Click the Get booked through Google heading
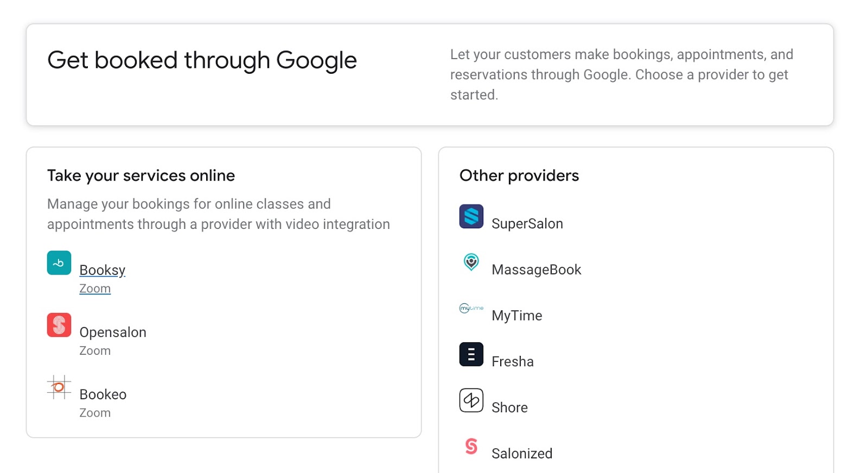The image size is (868, 473). 202,60
